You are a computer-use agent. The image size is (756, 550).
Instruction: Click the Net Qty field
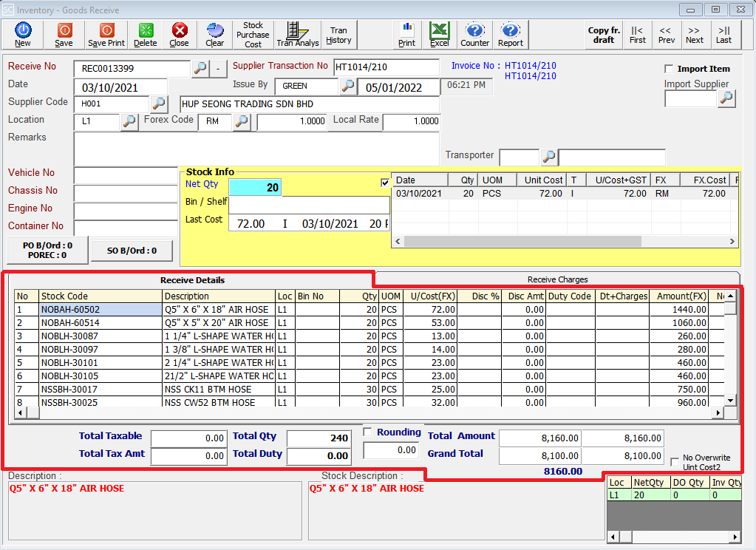click(255, 187)
